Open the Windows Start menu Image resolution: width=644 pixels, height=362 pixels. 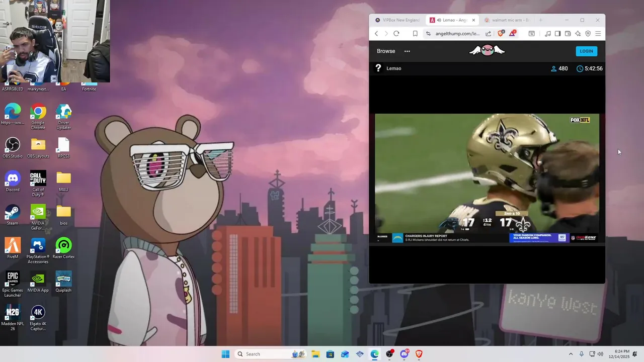pyautogui.click(x=225, y=354)
